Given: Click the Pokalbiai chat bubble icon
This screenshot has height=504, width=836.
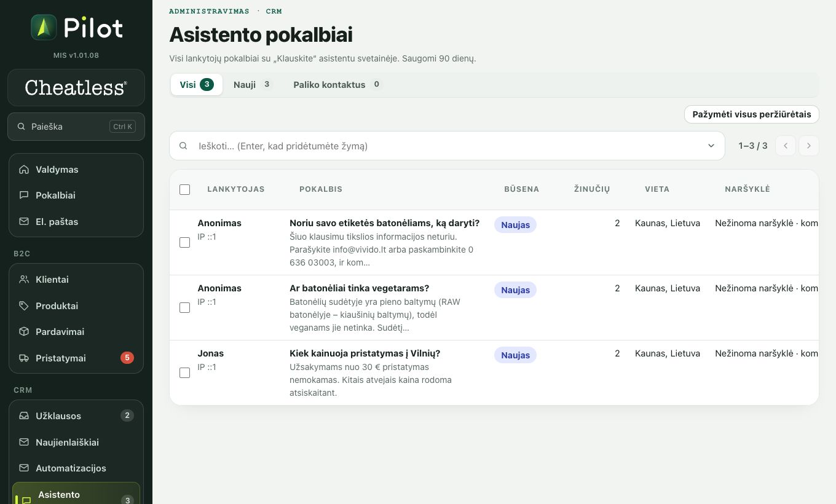Looking at the screenshot, I should point(24,195).
